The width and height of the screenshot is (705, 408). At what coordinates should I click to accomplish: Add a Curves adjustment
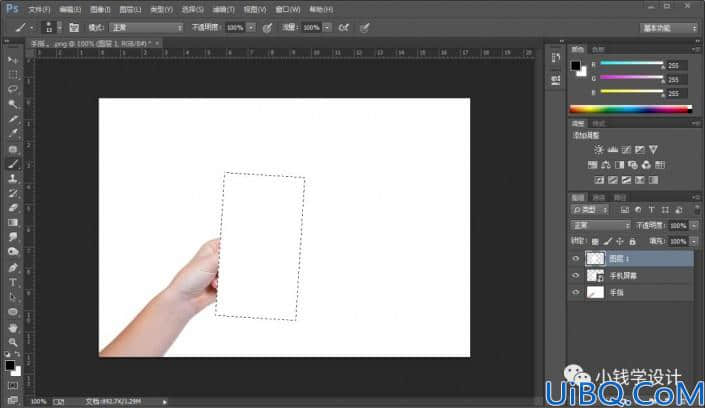626,149
